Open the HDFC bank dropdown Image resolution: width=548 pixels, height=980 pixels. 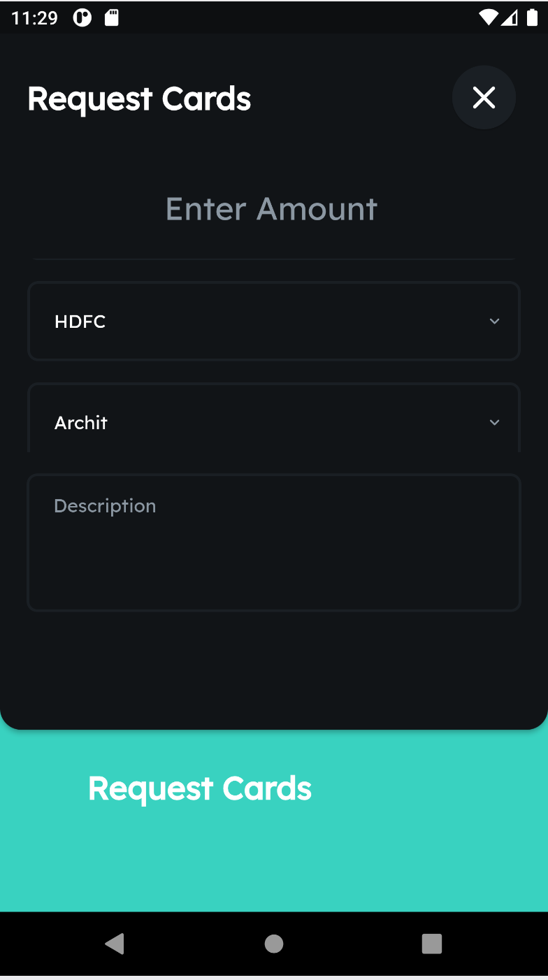coord(274,322)
